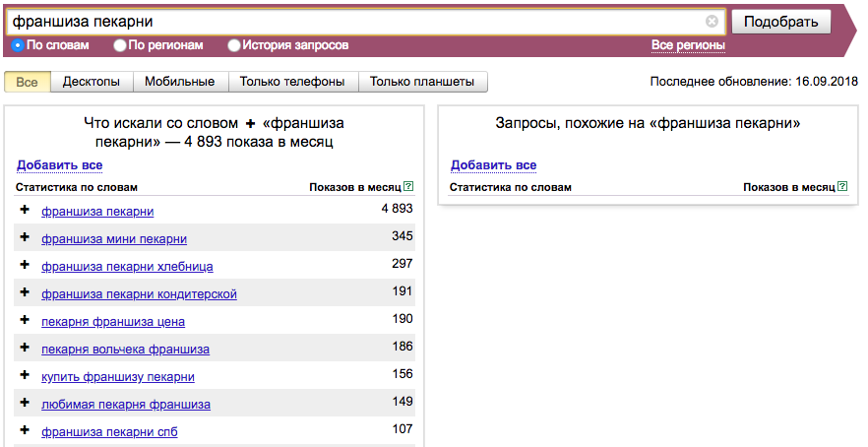Image resolution: width=868 pixels, height=447 pixels.
Task: Open the 'франшиза пекарни кондитерской' query link
Action: click(139, 294)
